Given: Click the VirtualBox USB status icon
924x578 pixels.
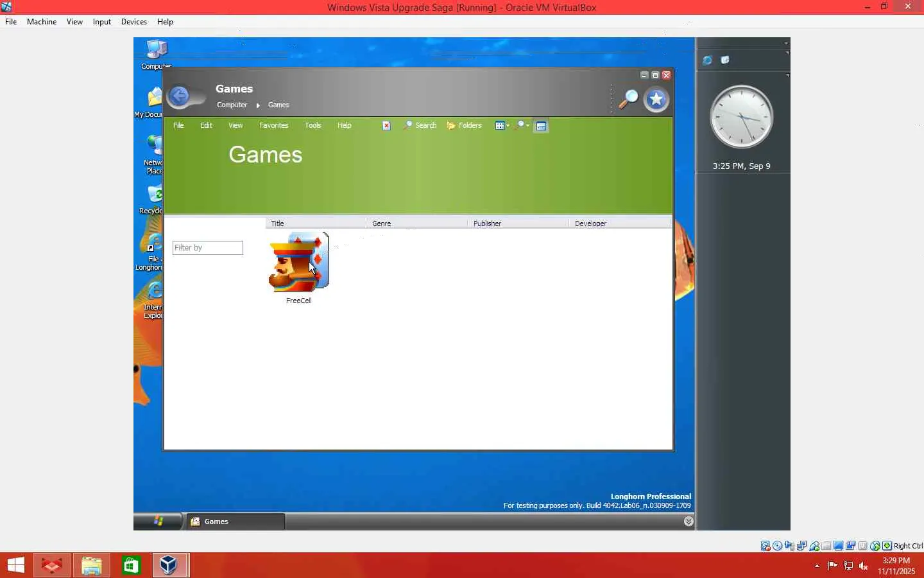Looking at the screenshot, I should (814, 546).
